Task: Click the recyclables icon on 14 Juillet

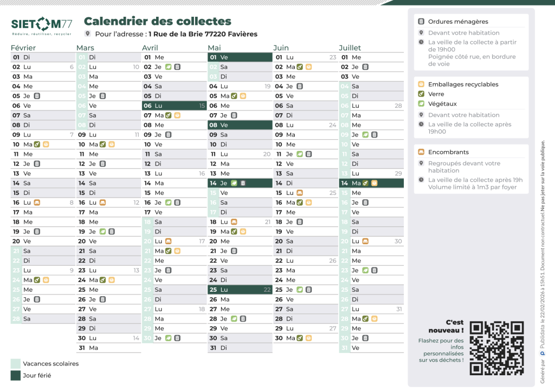Action: click(x=374, y=184)
